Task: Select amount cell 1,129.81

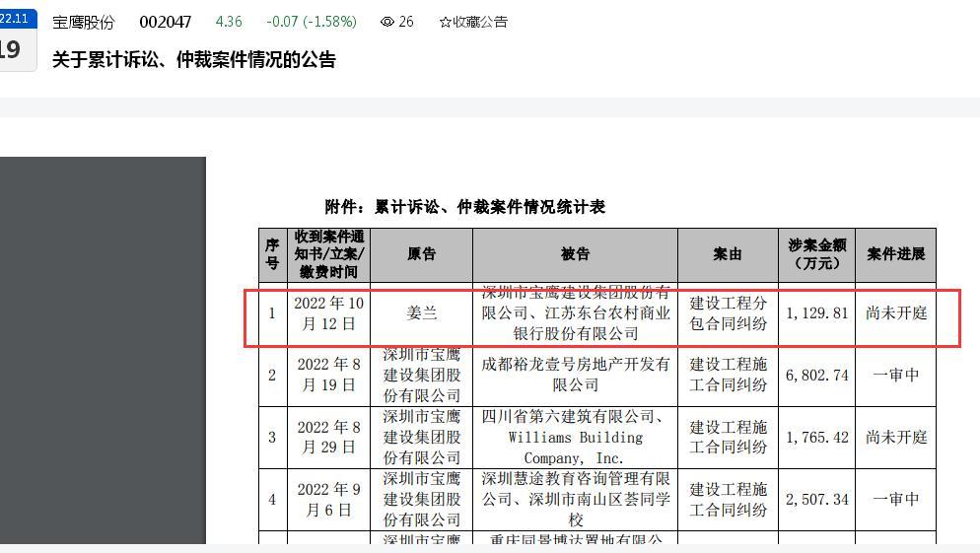Action: coord(817,313)
